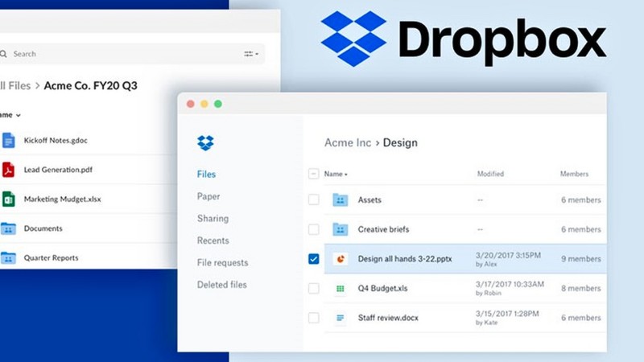Close the front window with red button

pos(190,104)
